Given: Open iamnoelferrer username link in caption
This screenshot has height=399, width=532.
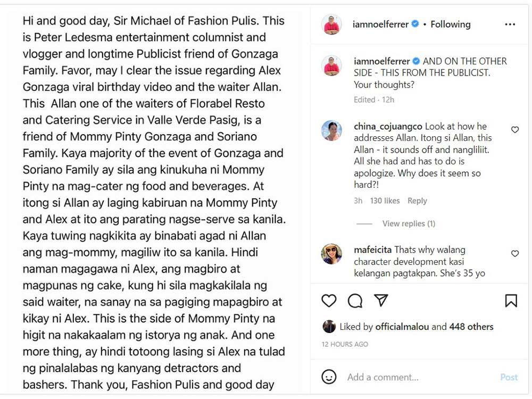Looking at the screenshot, I should pyautogui.click(x=382, y=61).
